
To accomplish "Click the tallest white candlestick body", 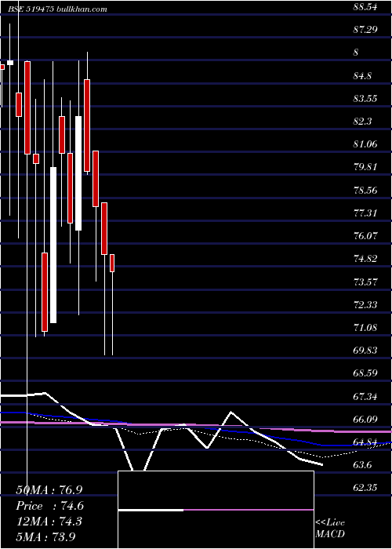I will [53, 245].
